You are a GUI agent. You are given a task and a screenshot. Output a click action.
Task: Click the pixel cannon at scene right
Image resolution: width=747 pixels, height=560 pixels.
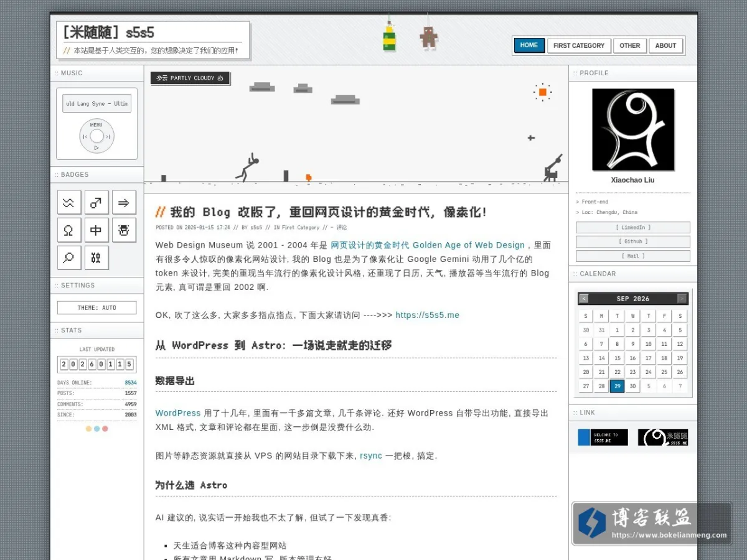553,168
